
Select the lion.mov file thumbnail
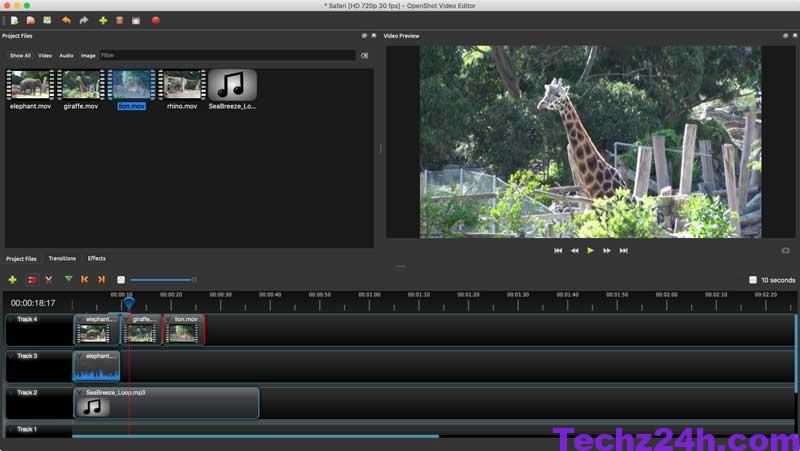(131, 85)
